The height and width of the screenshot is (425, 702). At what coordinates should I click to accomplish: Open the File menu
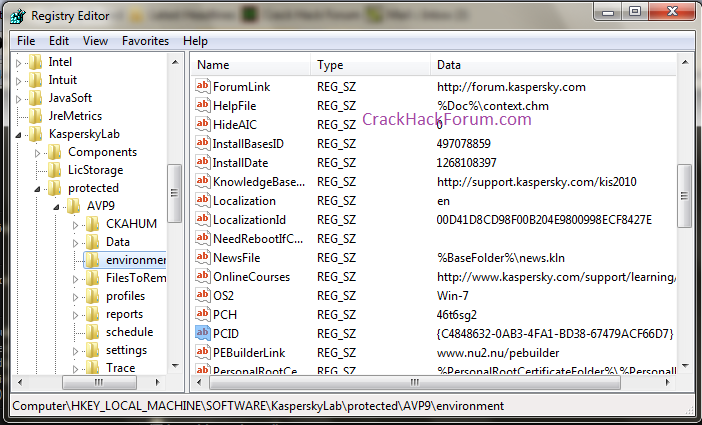(26, 41)
